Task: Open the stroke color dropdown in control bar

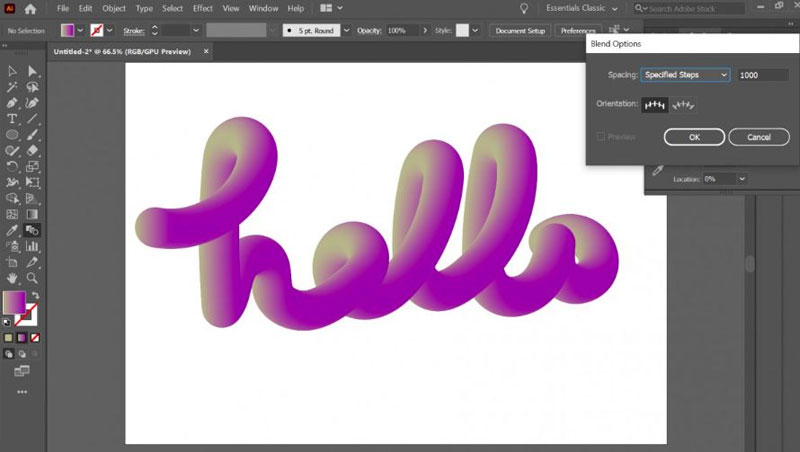Action: click(110, 31)
